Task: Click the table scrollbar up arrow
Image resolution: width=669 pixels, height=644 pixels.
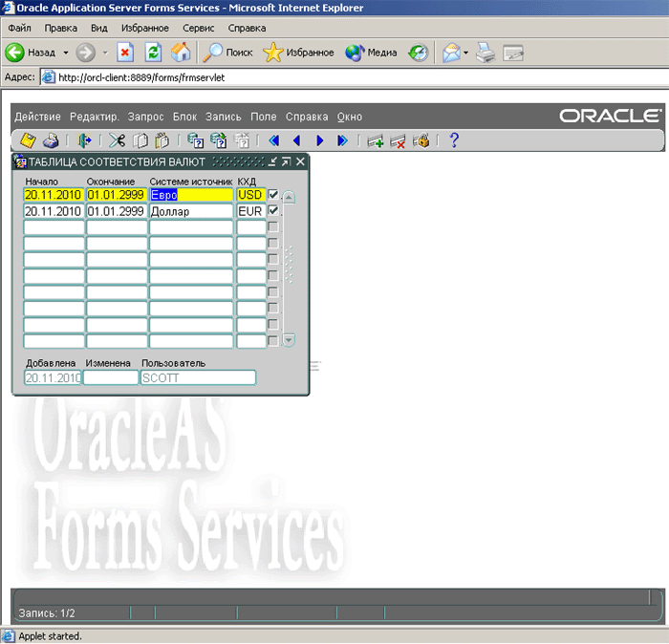Action: pyautogui.click(x=289, y=197)
